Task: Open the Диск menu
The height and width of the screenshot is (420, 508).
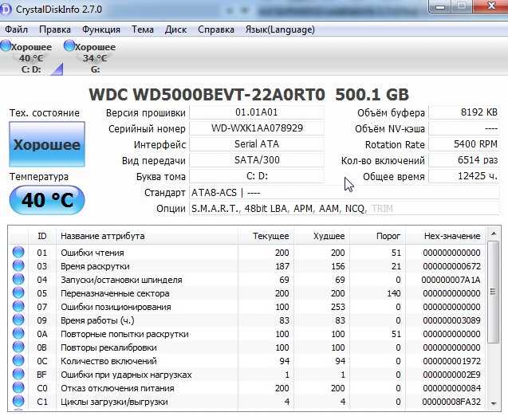Action: 175,29
